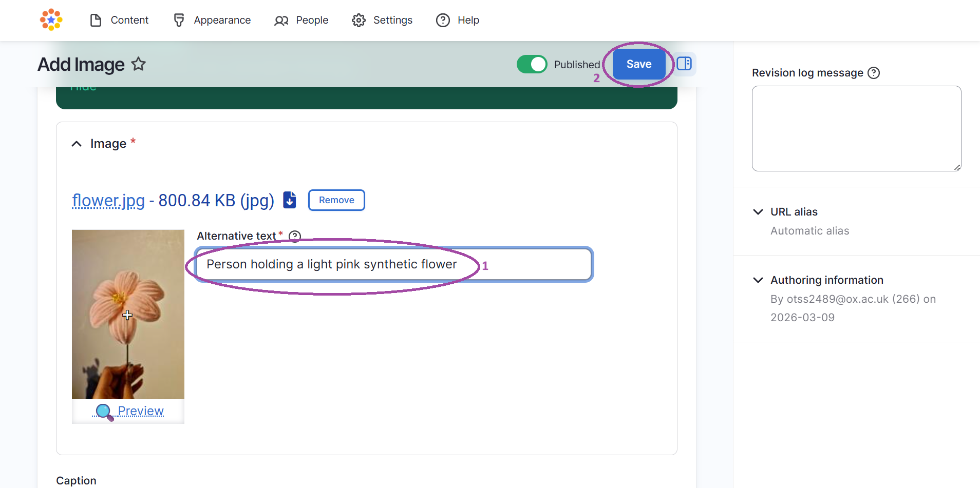The height and width of the screenshot is (488, 980).
Task: Remove the uploaded flower.jpg file
Action: (336, 200)
